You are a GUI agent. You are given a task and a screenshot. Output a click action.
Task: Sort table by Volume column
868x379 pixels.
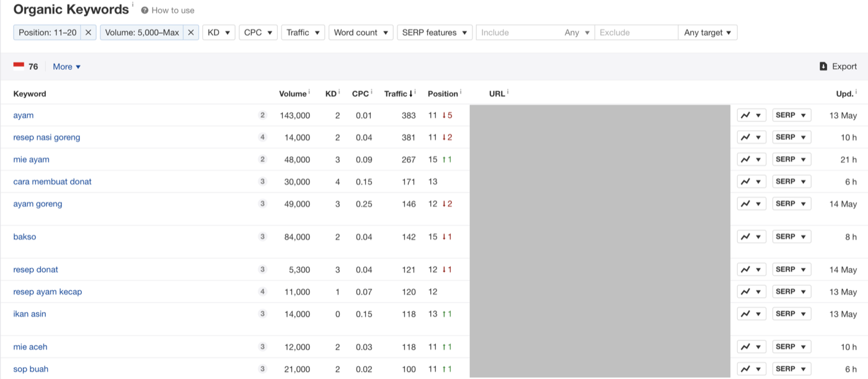(293, 94)
